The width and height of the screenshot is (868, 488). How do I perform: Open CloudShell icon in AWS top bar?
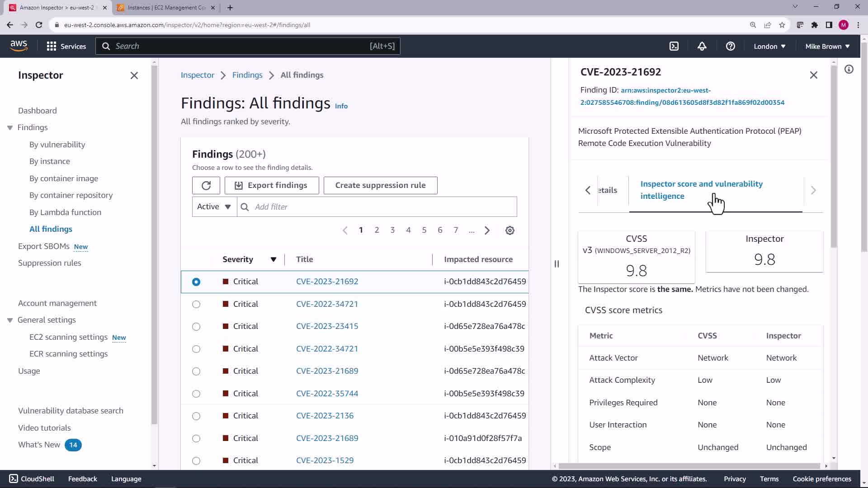(x=674, y=46)
